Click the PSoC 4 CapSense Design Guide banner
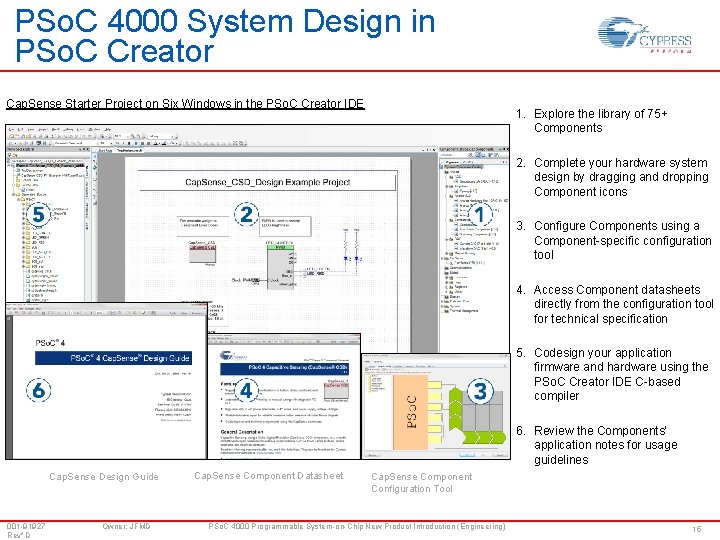The height and width of the screenshot is (540, 720). coord(113,358)
